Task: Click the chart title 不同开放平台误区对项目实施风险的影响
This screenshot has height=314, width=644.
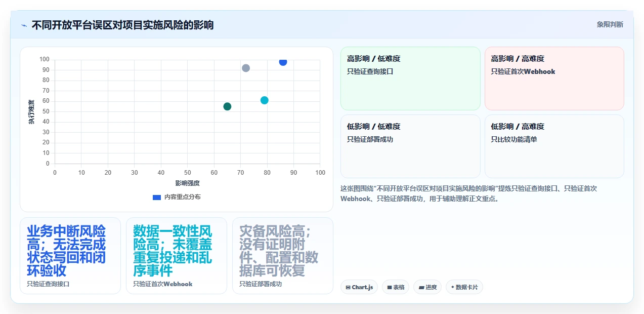Action: point(122,25)
